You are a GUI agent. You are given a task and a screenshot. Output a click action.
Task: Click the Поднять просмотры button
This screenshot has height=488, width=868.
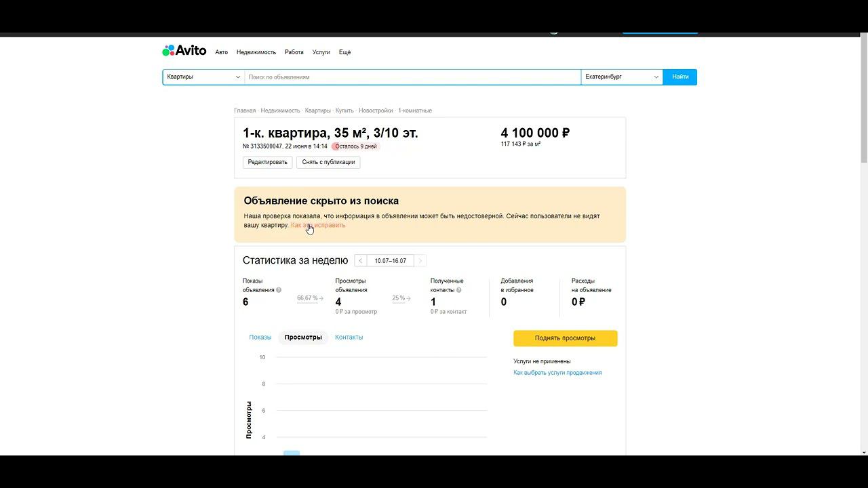tap(565, 338)
